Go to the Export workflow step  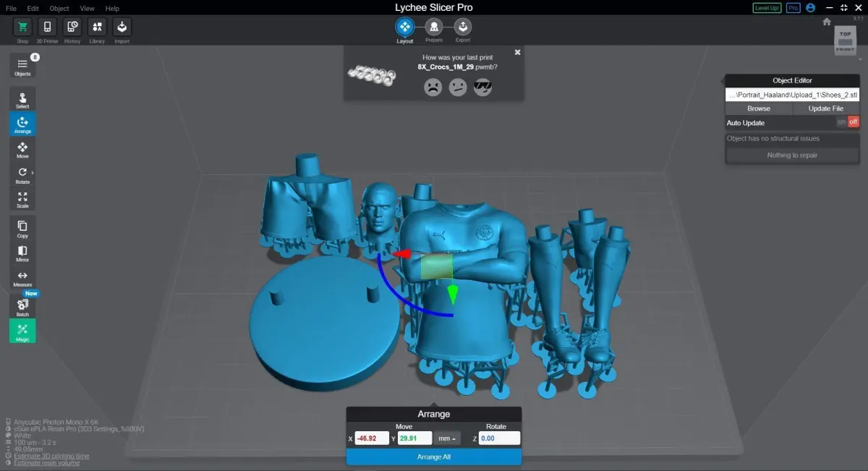point(463,28)
